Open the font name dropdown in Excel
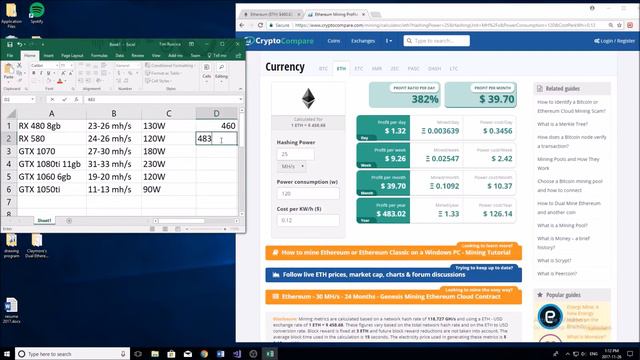Screen dimensions: 640x360 pyautogui.click(x=57, y=65)
